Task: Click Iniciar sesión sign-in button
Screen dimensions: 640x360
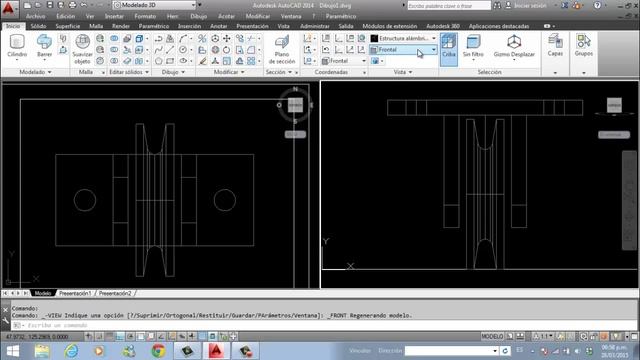Action: coord(530,5)
